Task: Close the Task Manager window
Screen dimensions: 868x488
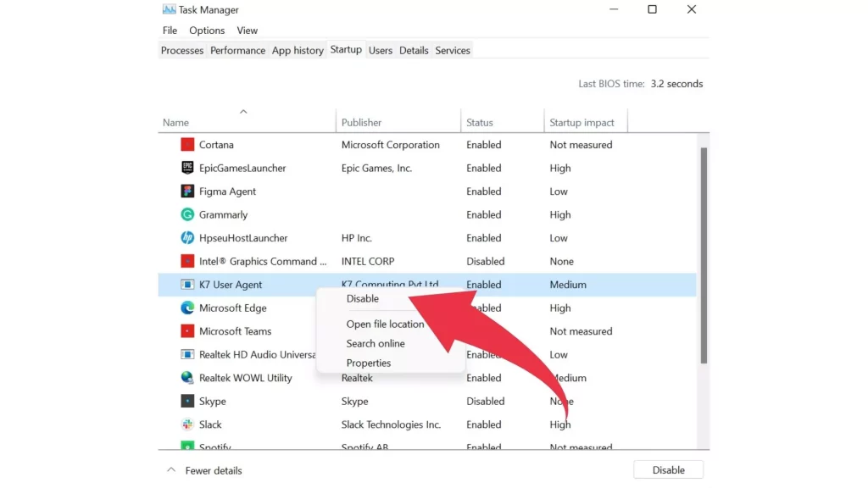Action: (x=692, y=9)
